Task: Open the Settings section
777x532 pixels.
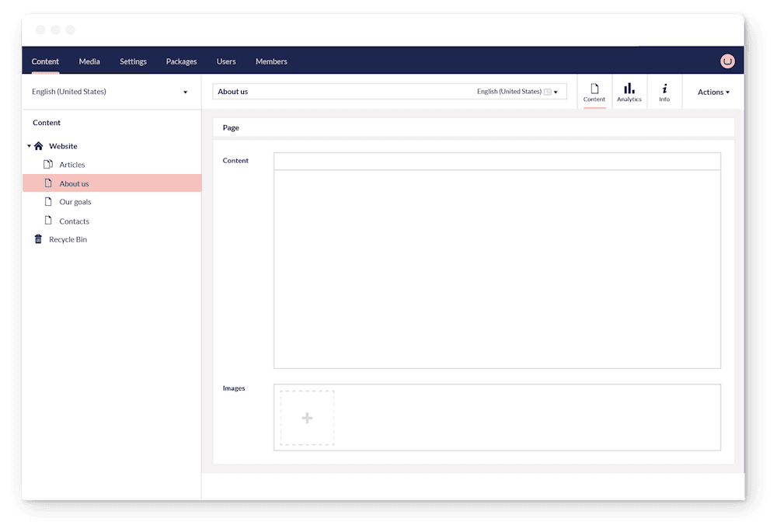Action: 133,61
